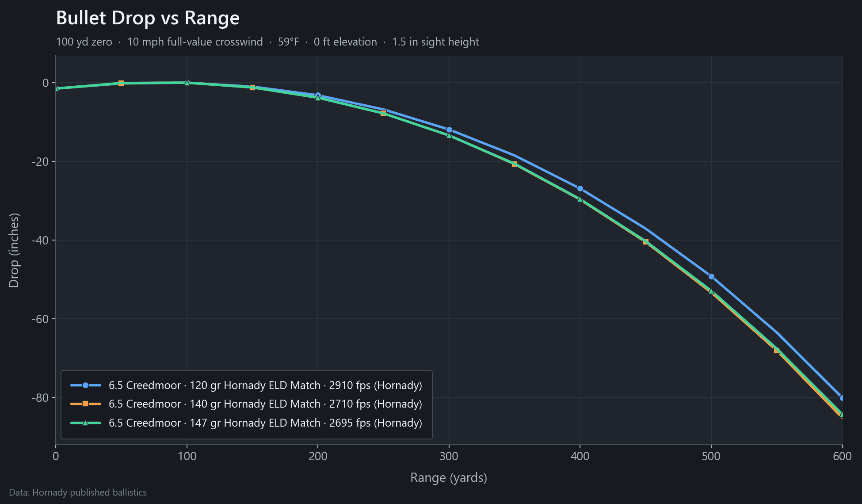Image resolution: width=862 pixels, height=504 pixels.
Task: Click the 'Drop (inches)' y-axis label
Action: pyautogui.click(x=14, y=250)
